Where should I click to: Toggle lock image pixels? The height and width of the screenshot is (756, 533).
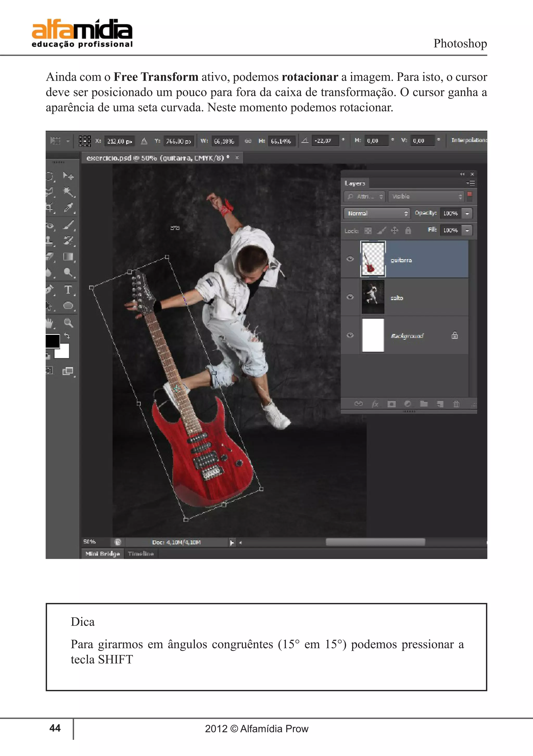tap(381, 230)
